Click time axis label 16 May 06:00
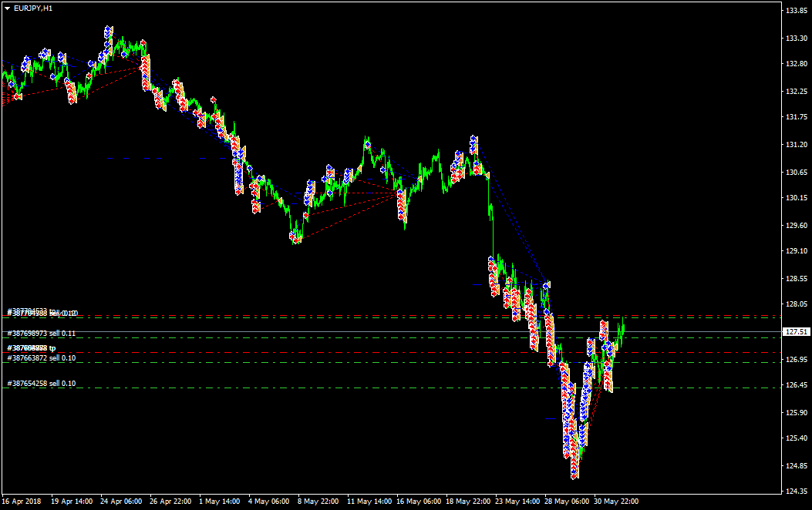Image resolution: width=812 pixels, height=510 pixels. [419, 502]
